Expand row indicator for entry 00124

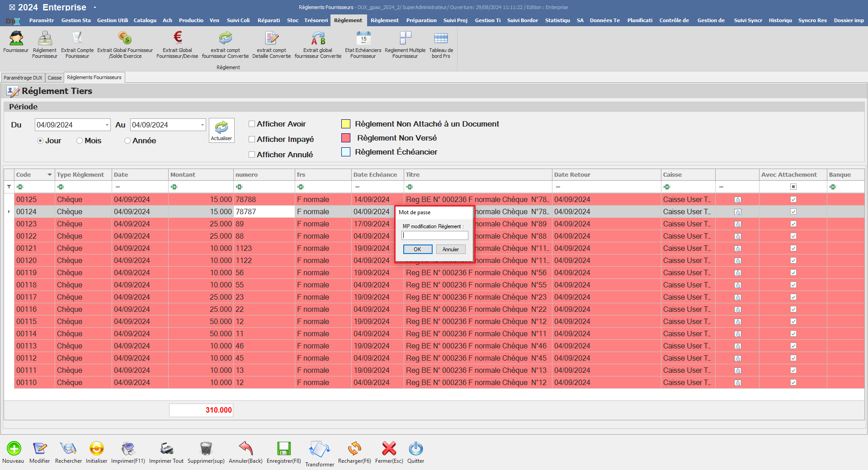(x=9, y=211)
